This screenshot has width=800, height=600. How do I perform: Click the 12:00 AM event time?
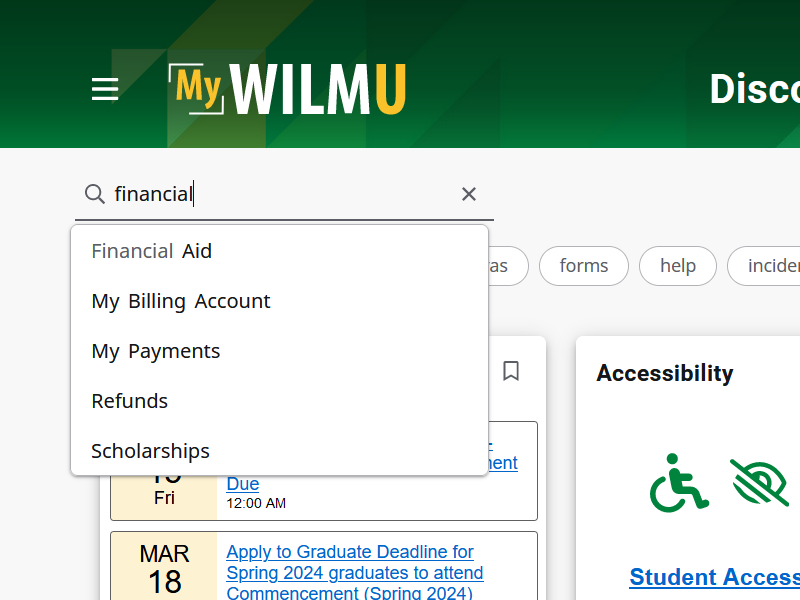256,503
